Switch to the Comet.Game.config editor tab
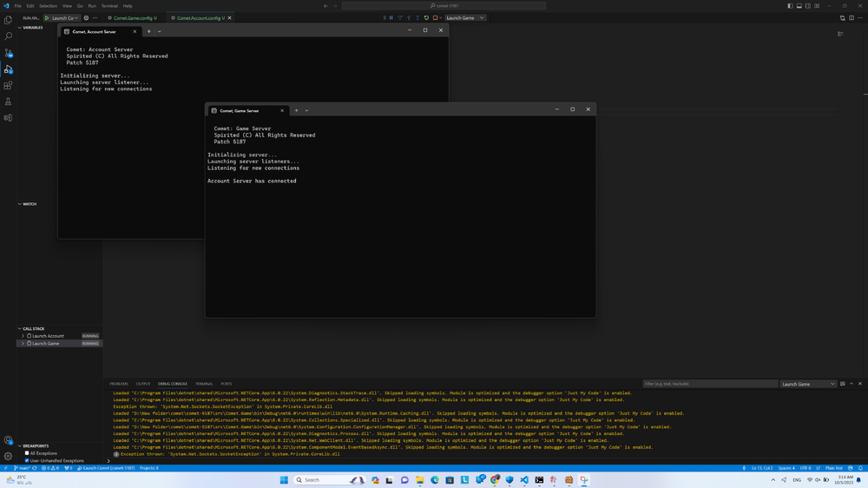Image resolution: width=868 pixels, height=488 pixels. click(x=132, y=17)
